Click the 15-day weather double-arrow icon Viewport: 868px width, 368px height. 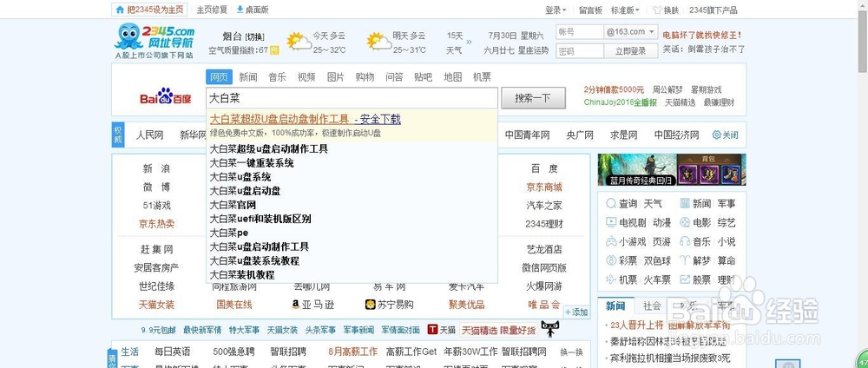point(470,42)
